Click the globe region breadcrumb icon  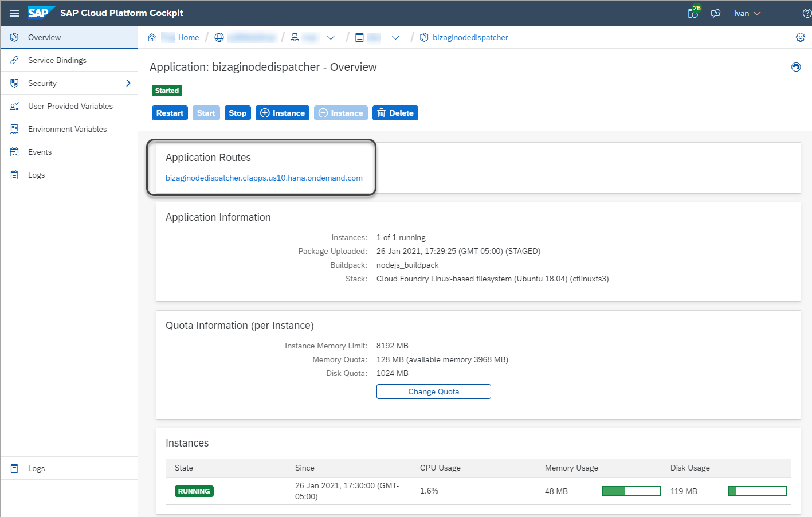pos(219,37)
